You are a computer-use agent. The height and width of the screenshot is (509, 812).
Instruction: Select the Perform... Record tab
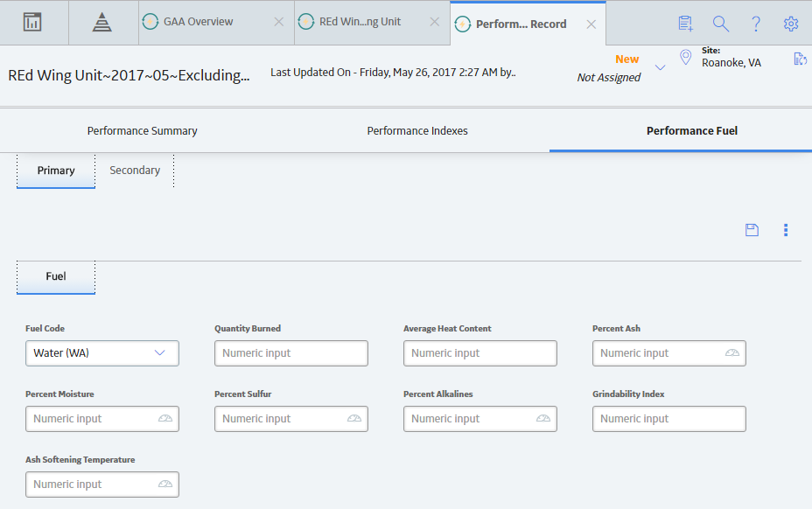click(x=528, y=24)
